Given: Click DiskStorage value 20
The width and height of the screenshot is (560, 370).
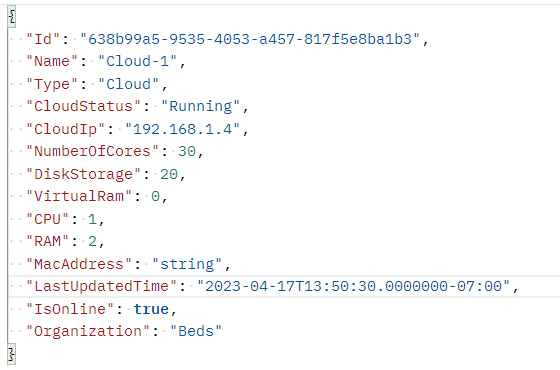Looking at the screenshot, I should [169, 174].
